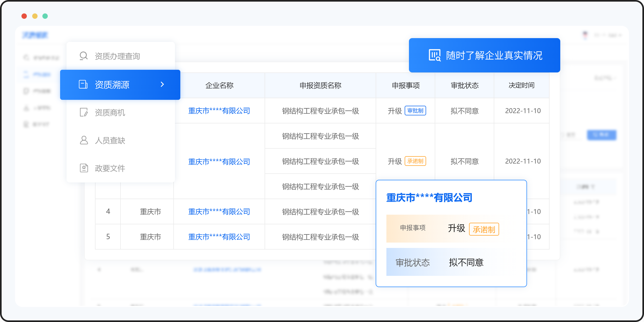Click the 承诺制 tag in the popup card
Image resolution: width=644 pixels, height=322 pixels.
pyautogui.click(x=484, y=229)
